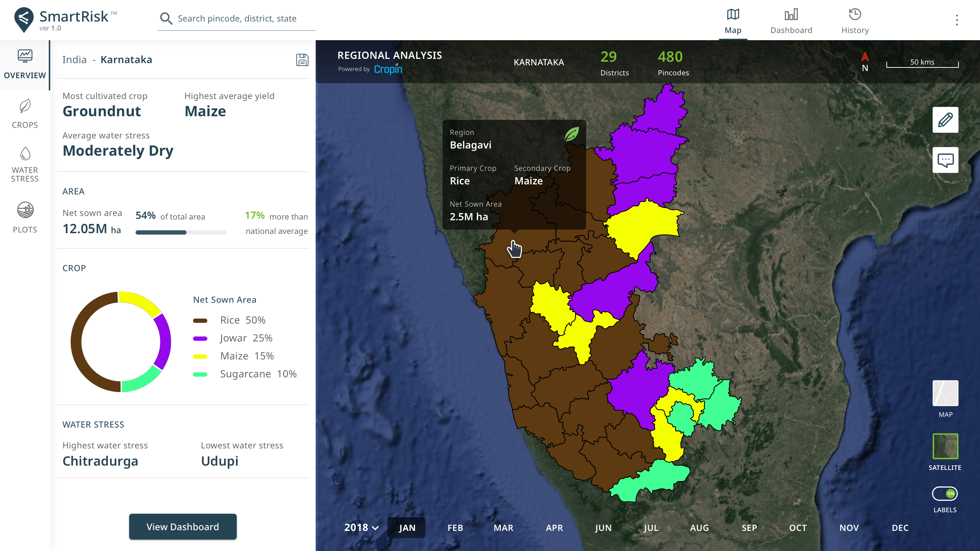
Task: Expand the 2018 year dropdown
Action: click(362, 527)
